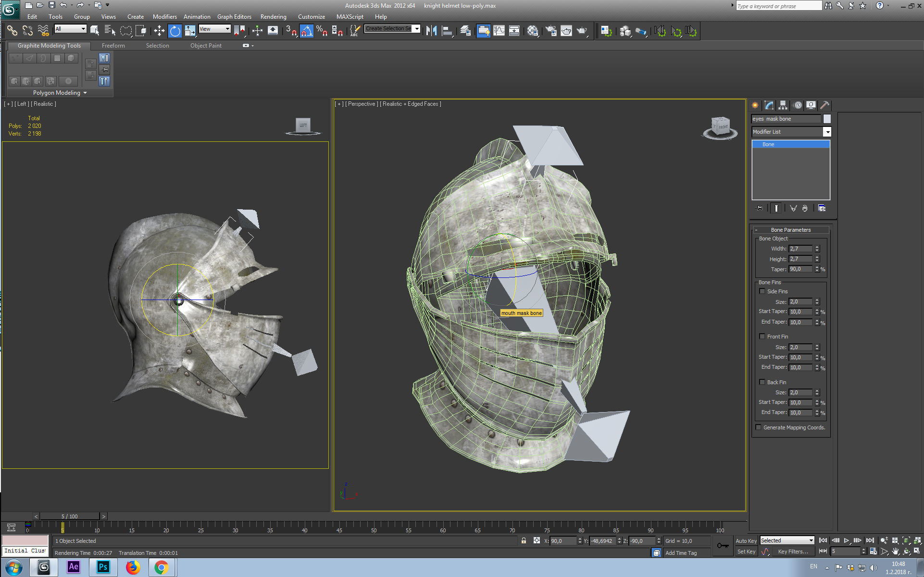The height and width of the screenshot is (577, 924).
Task: Open the Curve Editor
Action: pyautogui.click(x=499, y=31)
